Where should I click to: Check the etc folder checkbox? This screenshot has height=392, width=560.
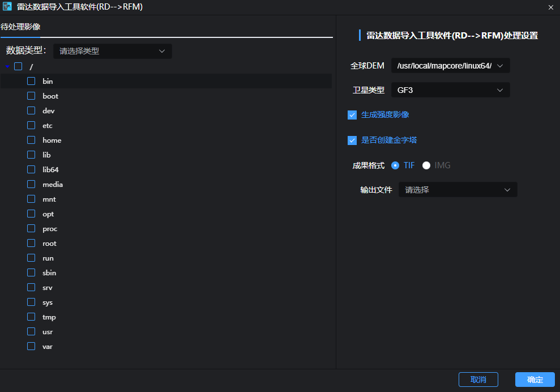tap(31, 125)
